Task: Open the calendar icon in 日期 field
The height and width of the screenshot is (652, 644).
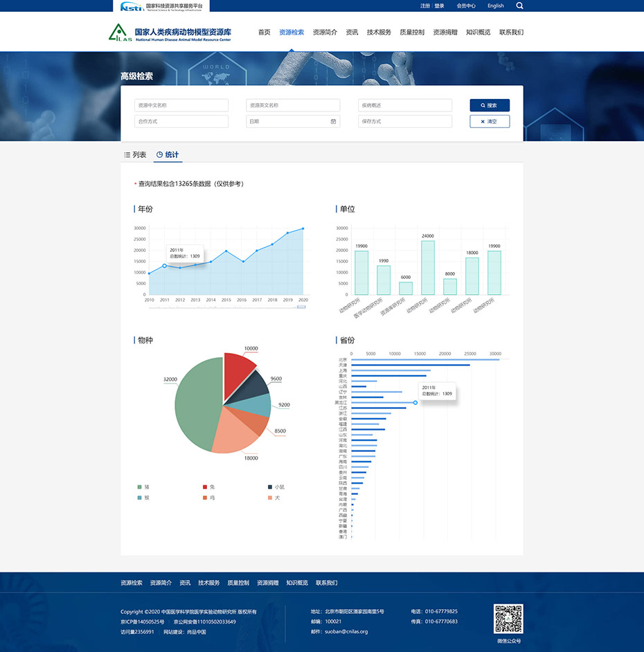Action: (333, 122)
